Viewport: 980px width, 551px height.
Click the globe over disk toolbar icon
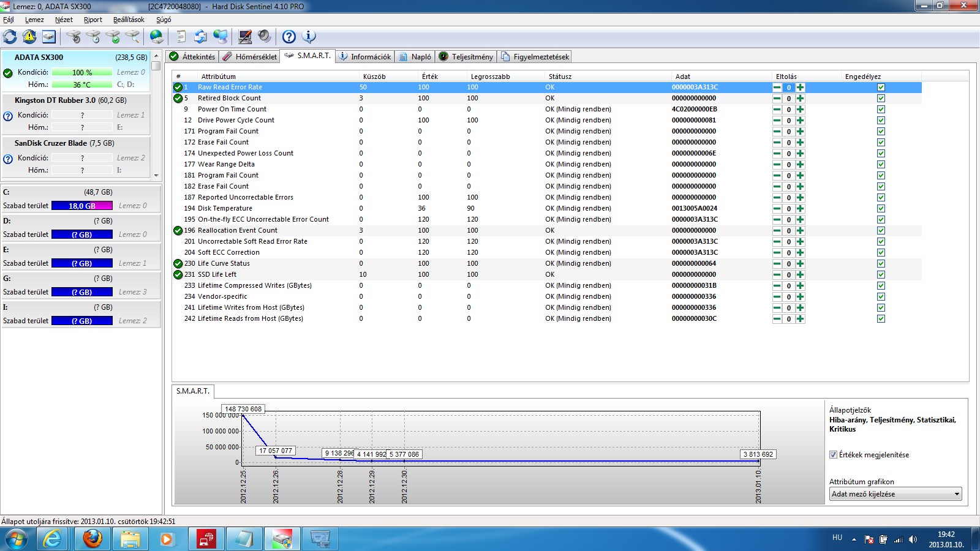pyautogui.click(x=157, y=37)
